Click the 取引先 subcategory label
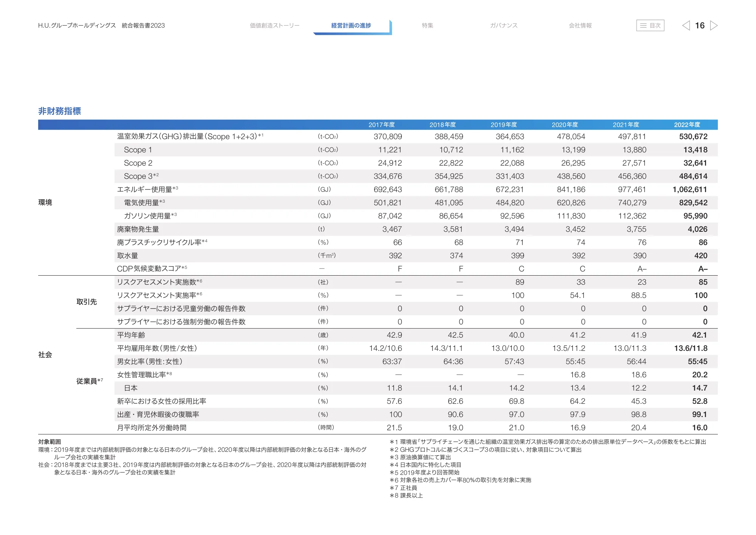Image resolution: width=756 pixels, height=535 pixels. pyautogui.click(x=87, y=302)
